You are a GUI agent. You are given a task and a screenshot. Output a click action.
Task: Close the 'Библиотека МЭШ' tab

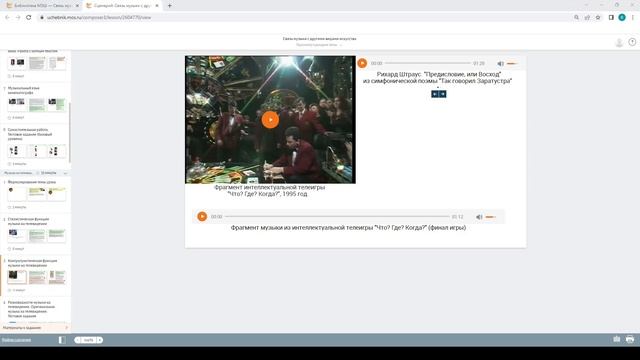[x=77, y=6]
